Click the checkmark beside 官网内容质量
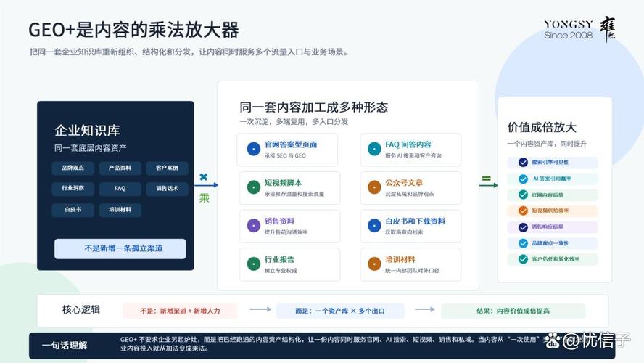 523,195
